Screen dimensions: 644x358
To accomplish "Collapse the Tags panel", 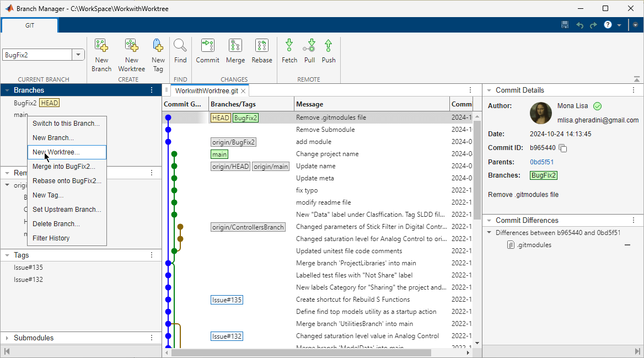I will pos(7,255).
